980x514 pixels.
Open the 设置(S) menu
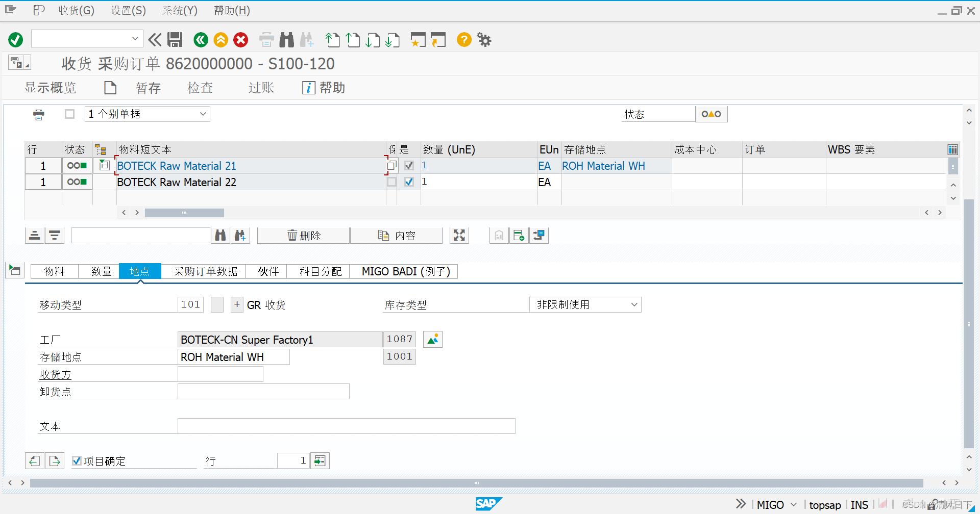click(129, 11)
